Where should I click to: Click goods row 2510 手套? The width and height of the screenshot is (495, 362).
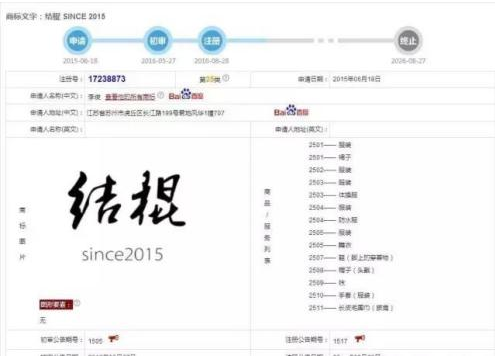[x=342, y=295]
